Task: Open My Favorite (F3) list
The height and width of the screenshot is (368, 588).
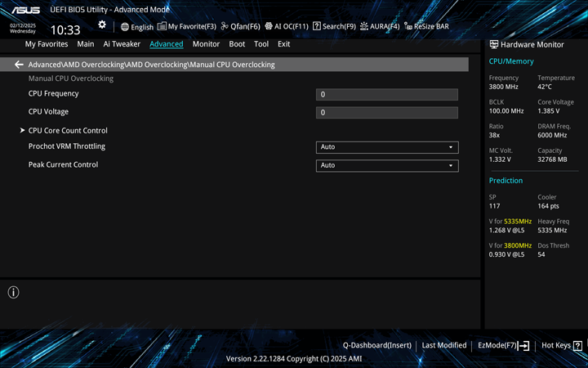Action: pos(187,27)
